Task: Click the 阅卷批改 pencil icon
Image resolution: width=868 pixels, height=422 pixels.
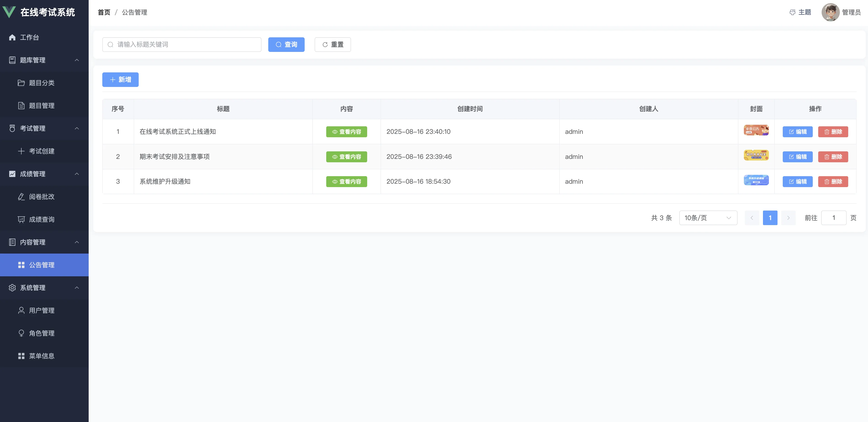Action: tap(21, 197)
